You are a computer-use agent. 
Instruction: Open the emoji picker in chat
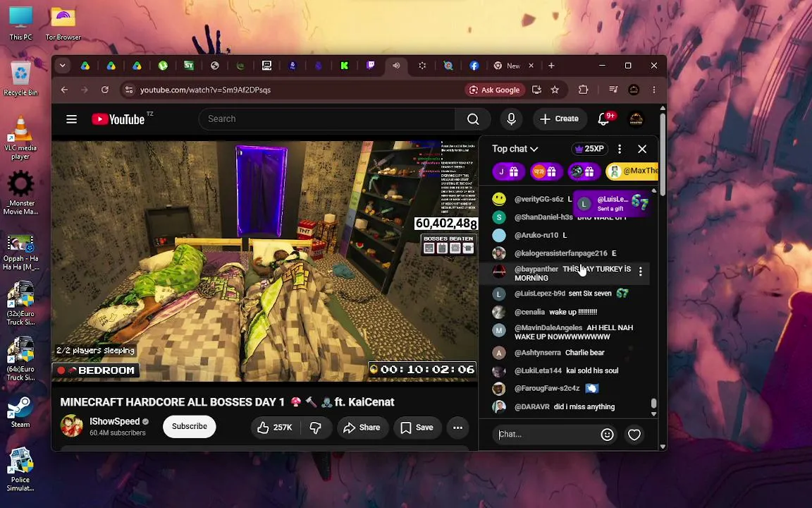(x=608, y=435)
